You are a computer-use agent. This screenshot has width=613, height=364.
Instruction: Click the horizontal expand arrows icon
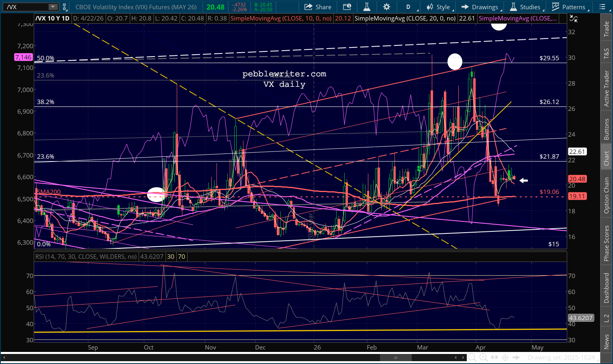[494, 358]
